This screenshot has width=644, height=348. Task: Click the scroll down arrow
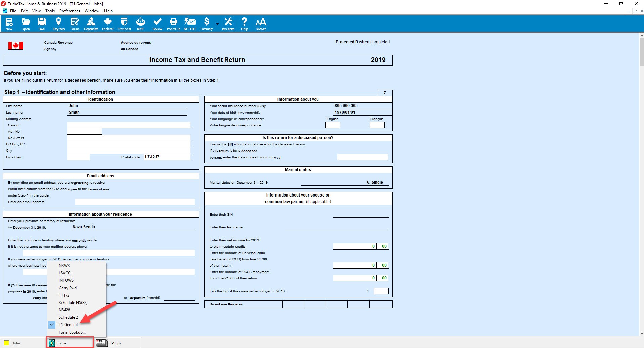click(x=641, y=333)
